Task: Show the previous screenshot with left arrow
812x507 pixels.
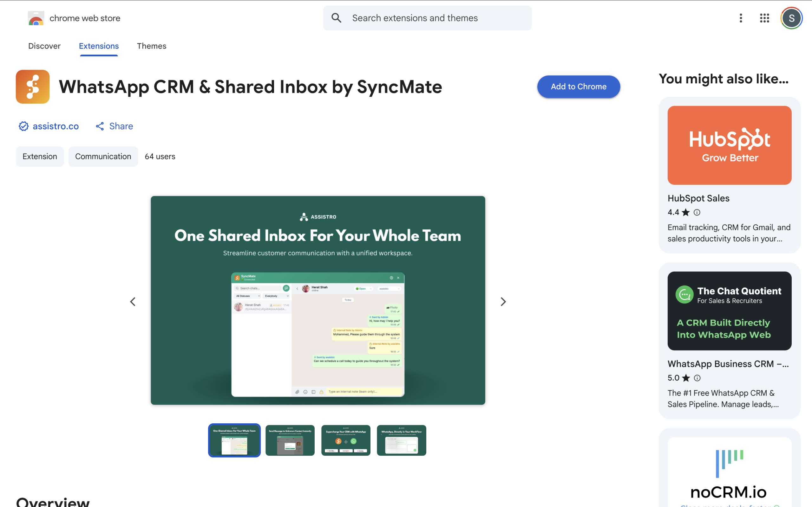Action: [x=133, y=301]
